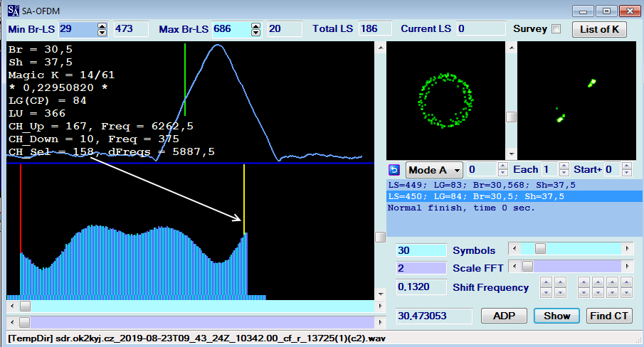
Task: Minimize the SA-OFDM window
Action: [x=583, y=11]
